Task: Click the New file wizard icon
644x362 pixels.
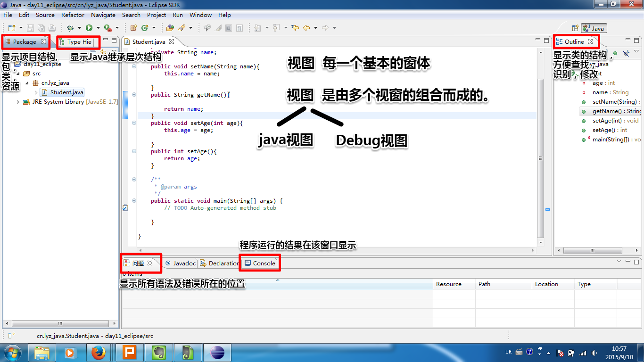Action: 11,28
